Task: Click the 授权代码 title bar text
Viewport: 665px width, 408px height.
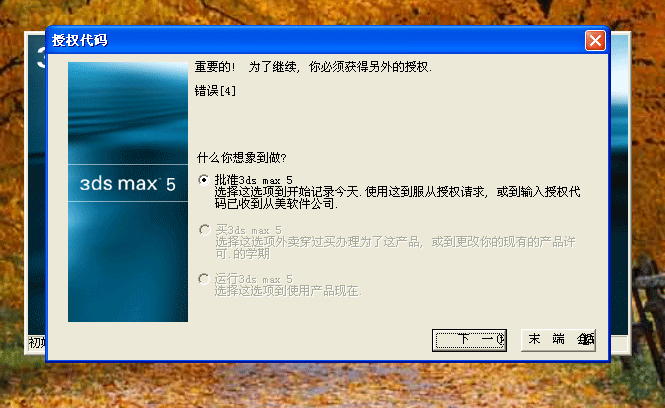Action: click(80, 41)
